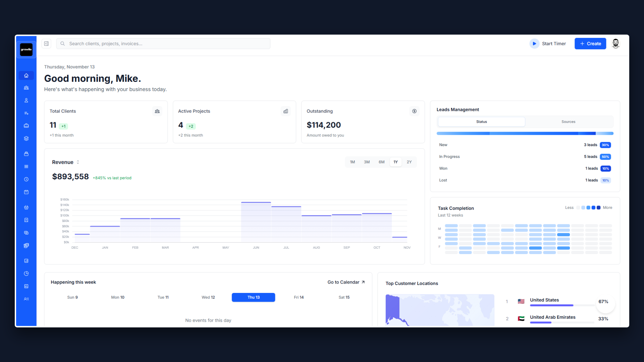Select the Home icon in the sidebar
Viewport: 644px width, 362px height.
point(26,75)
